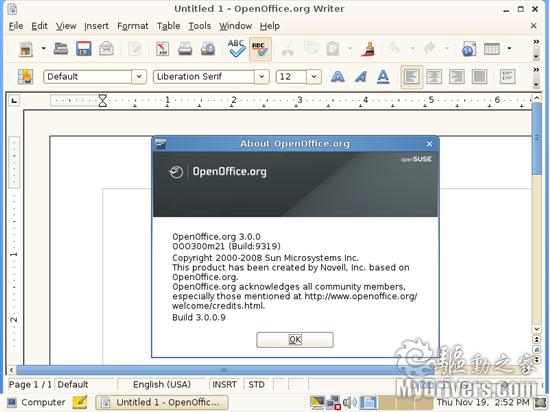
Task: Click the volume speaker tray icon
Action: [x=350, y=403]
